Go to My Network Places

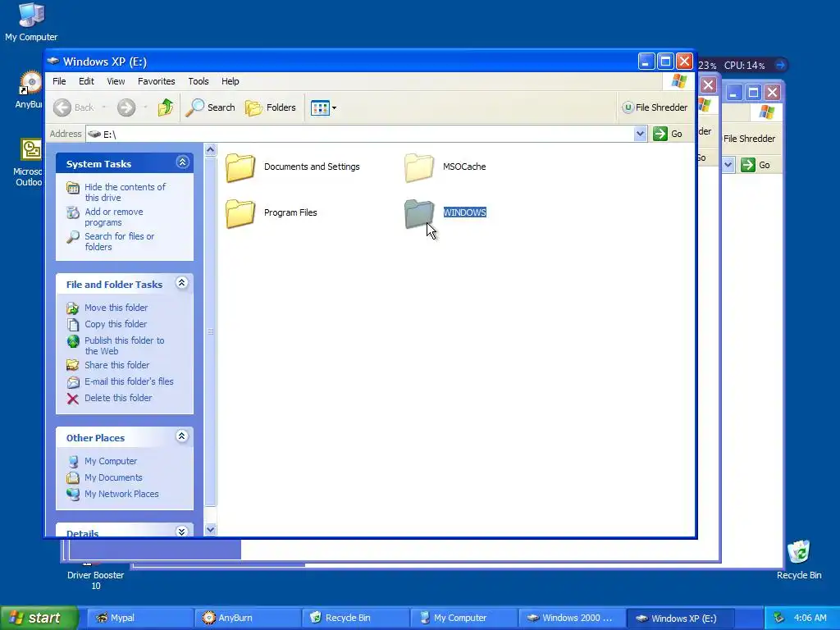tap(121, 494)
